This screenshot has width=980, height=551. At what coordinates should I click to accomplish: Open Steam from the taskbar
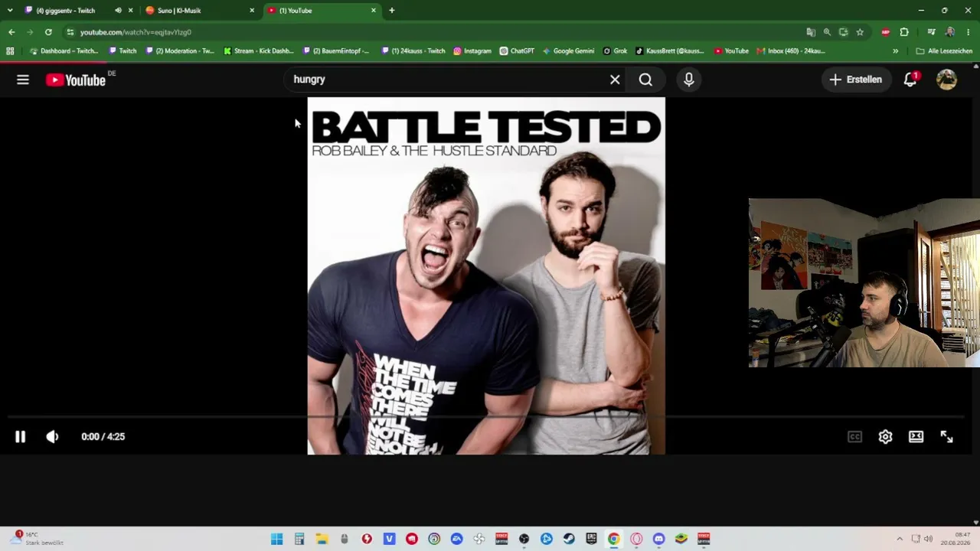click(569, 539)
